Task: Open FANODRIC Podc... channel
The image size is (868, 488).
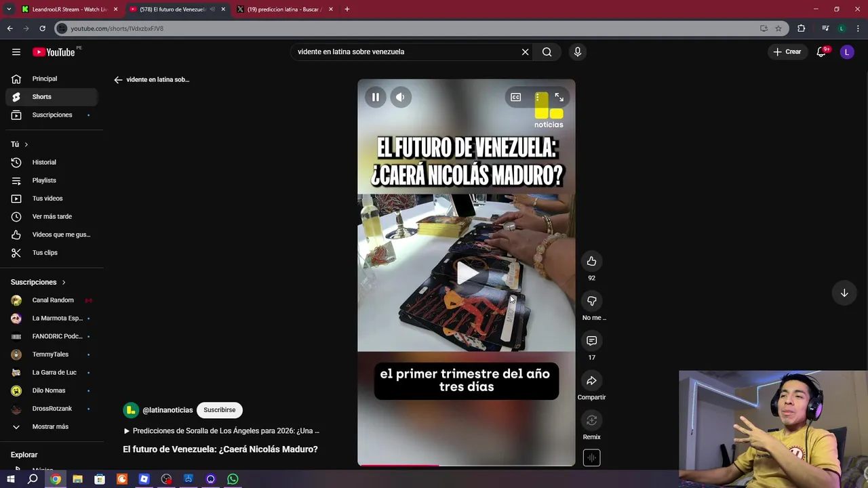Action: (x=52, y=336)
